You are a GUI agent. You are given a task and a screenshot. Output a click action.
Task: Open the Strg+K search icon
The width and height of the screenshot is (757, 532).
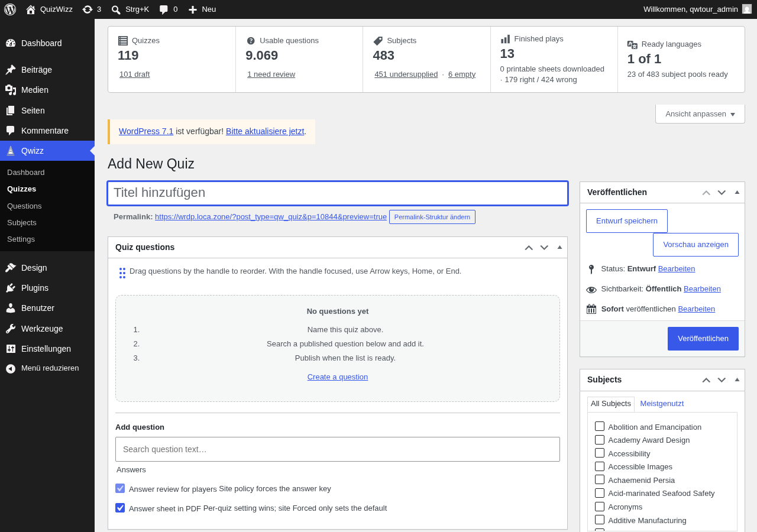tap(116, 9)
